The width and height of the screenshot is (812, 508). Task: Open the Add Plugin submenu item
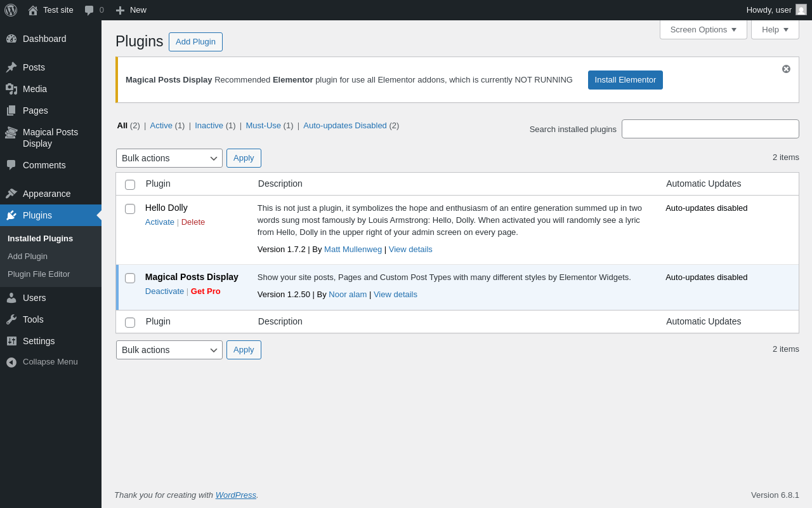[x=27, y=257]
